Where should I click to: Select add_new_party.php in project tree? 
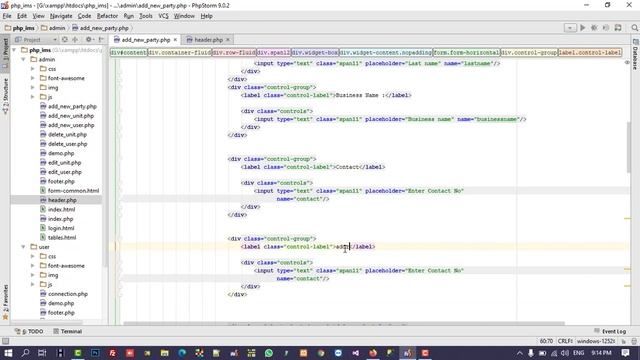coord(72,106)
